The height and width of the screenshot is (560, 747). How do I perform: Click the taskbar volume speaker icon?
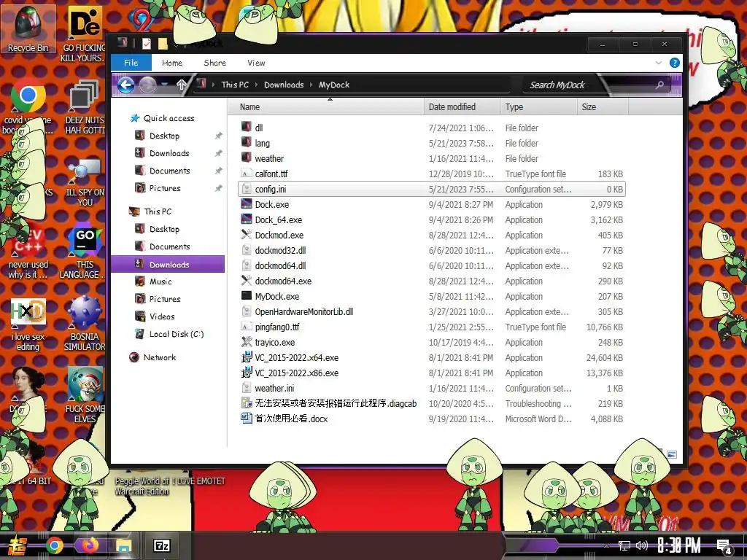[642, 545]
